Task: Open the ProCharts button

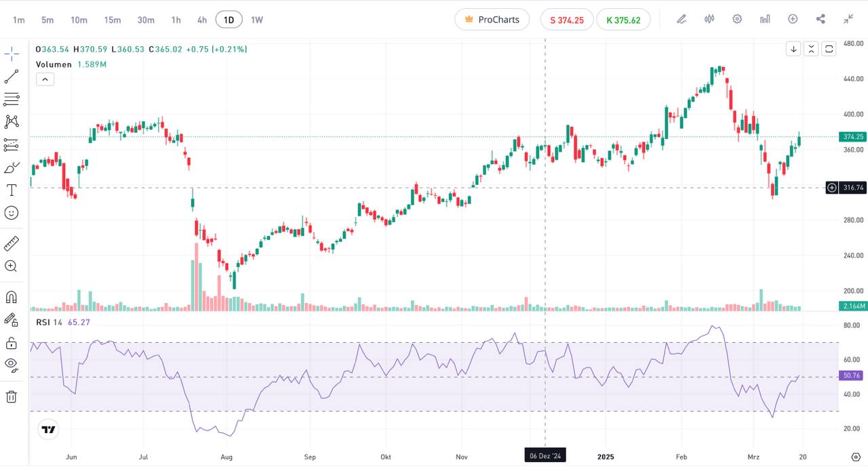Action: [492, 20]
